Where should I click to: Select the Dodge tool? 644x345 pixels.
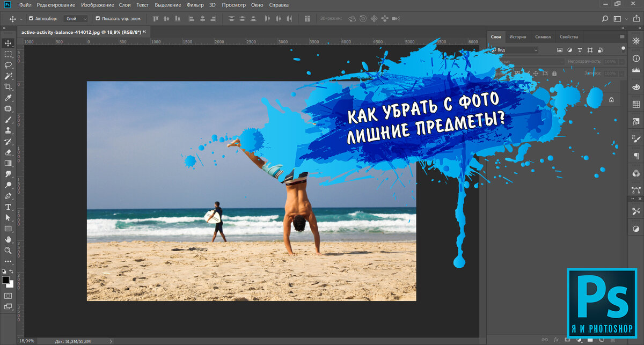coord(8,185)
